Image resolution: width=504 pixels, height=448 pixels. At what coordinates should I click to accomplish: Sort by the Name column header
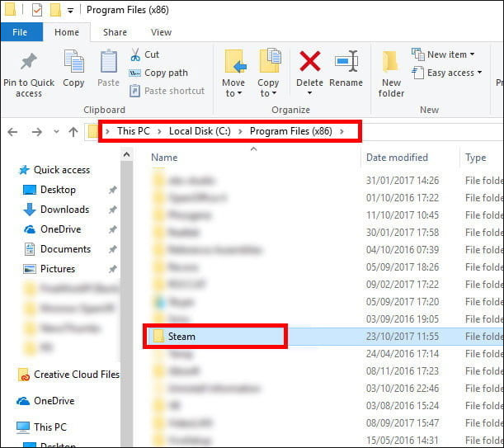[164, 158]
